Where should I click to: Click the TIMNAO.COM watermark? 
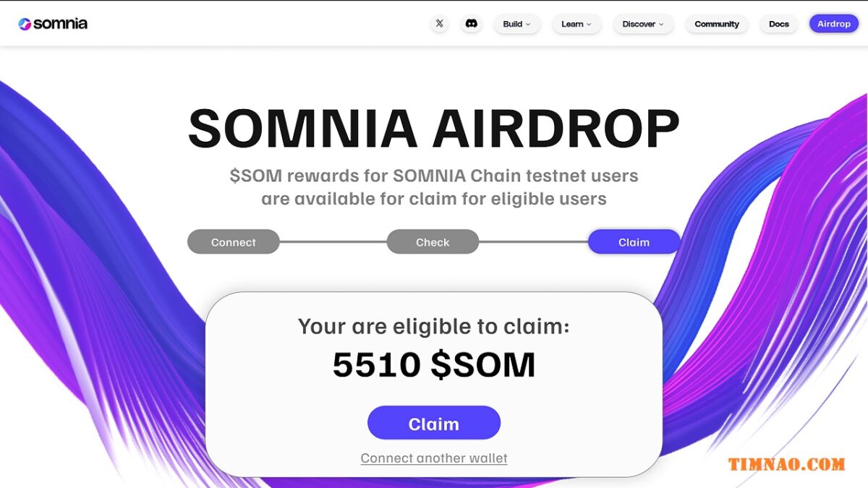[786, 464]
